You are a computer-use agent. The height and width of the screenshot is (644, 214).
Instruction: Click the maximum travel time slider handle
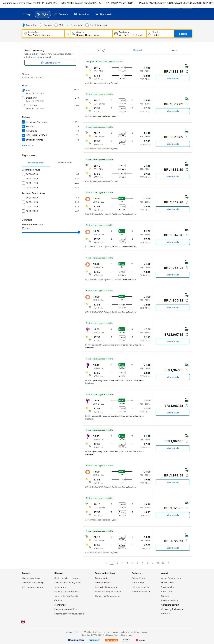click(x=79, y=232)
